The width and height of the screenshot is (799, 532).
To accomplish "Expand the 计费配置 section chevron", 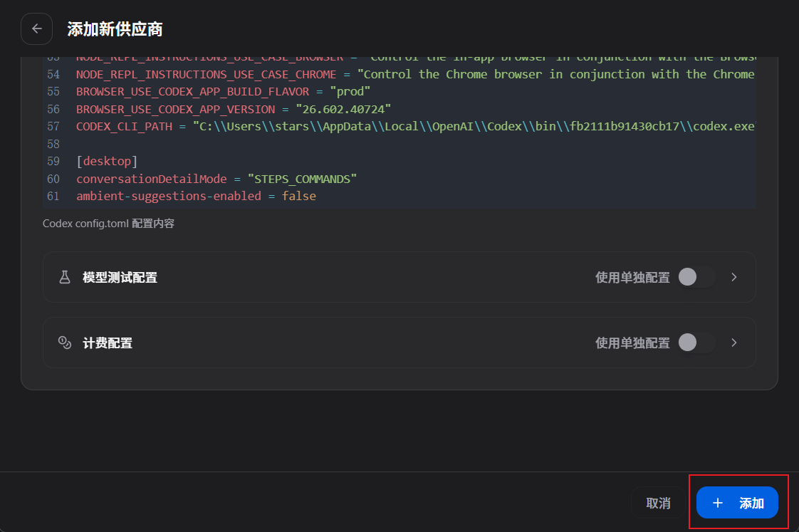I will click(733, 343).
